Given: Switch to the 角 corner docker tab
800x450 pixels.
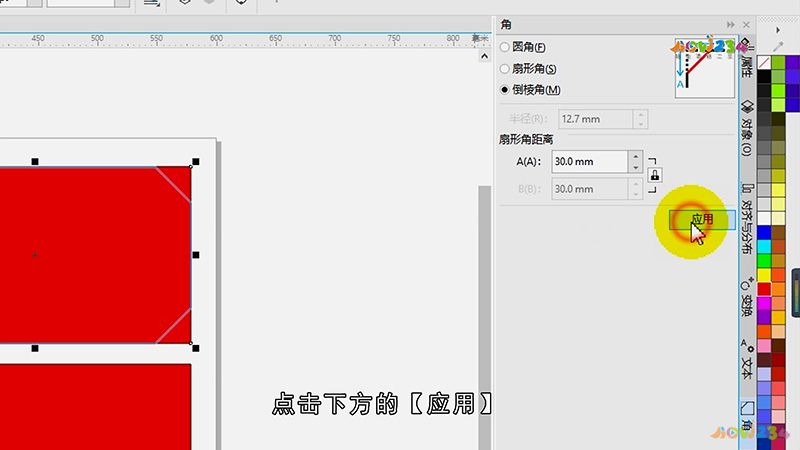Looking at the screenshot, I should (x=746, y=416).
